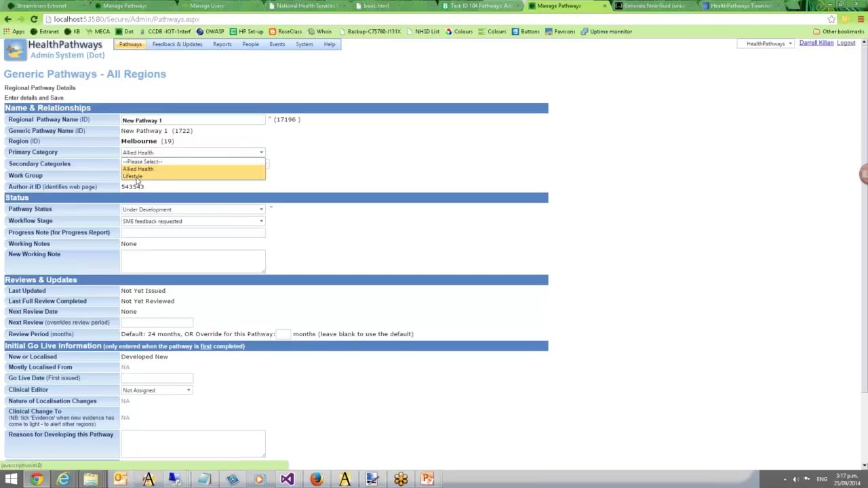
Task: Pick the --Please Select-- option
Action: click(x=193, y=162)
